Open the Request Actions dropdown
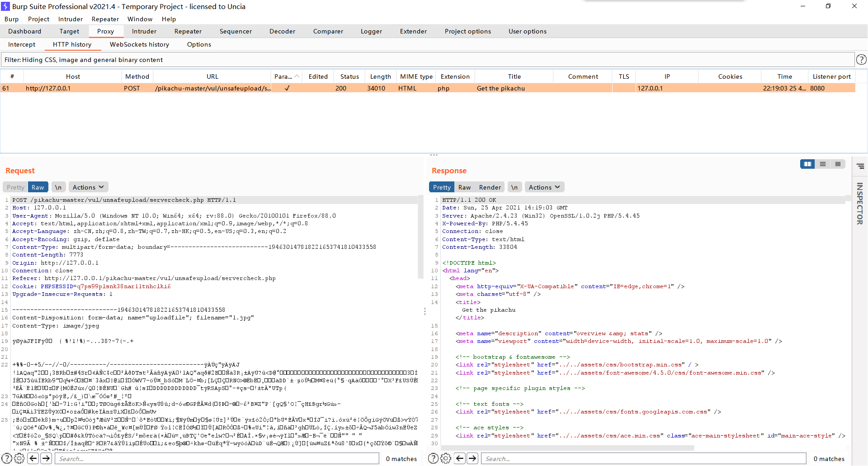The height and width of the screenshot is (466, 868). (88, 187)
